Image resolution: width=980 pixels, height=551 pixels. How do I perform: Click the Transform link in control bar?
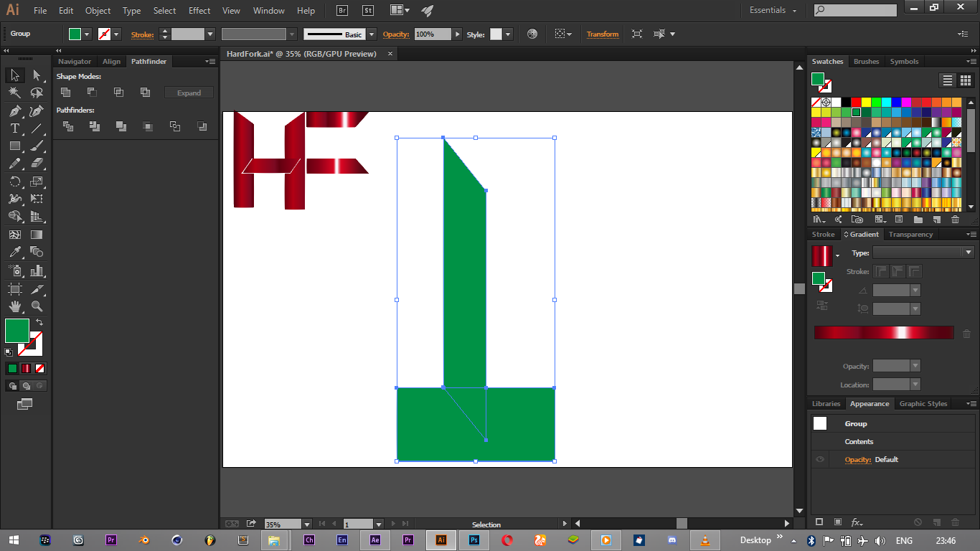coord(603,34)
